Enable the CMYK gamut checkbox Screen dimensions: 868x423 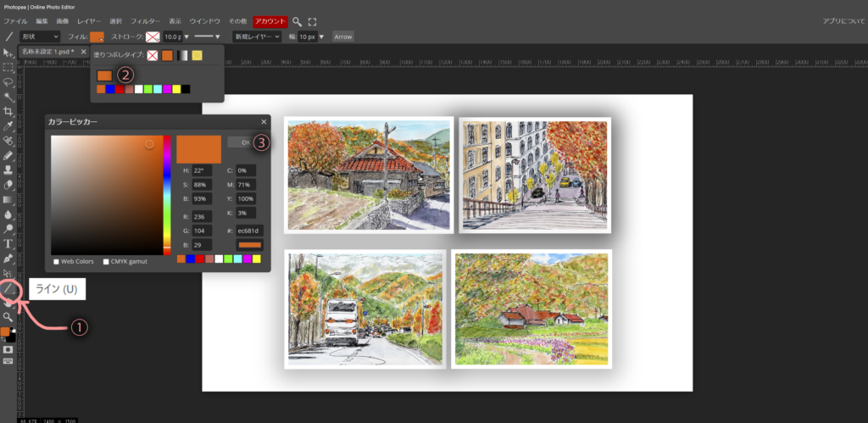(107, 261)
